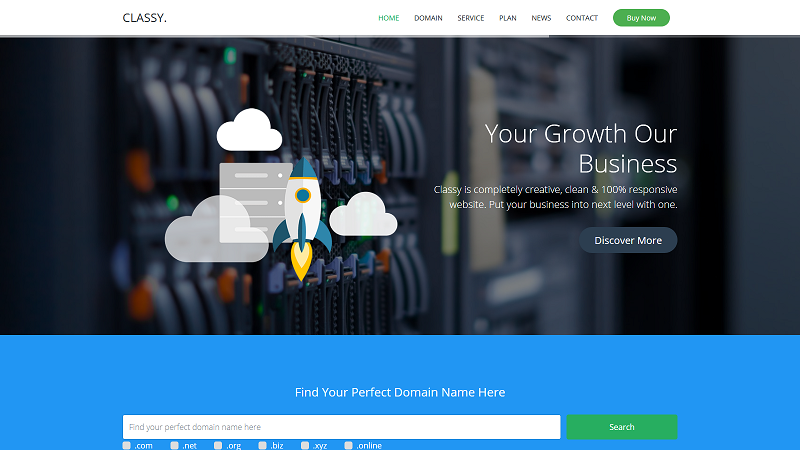Open the DOMAIN menu item
Viewport: 800px width, 450px height.
(x=428, y=18)
